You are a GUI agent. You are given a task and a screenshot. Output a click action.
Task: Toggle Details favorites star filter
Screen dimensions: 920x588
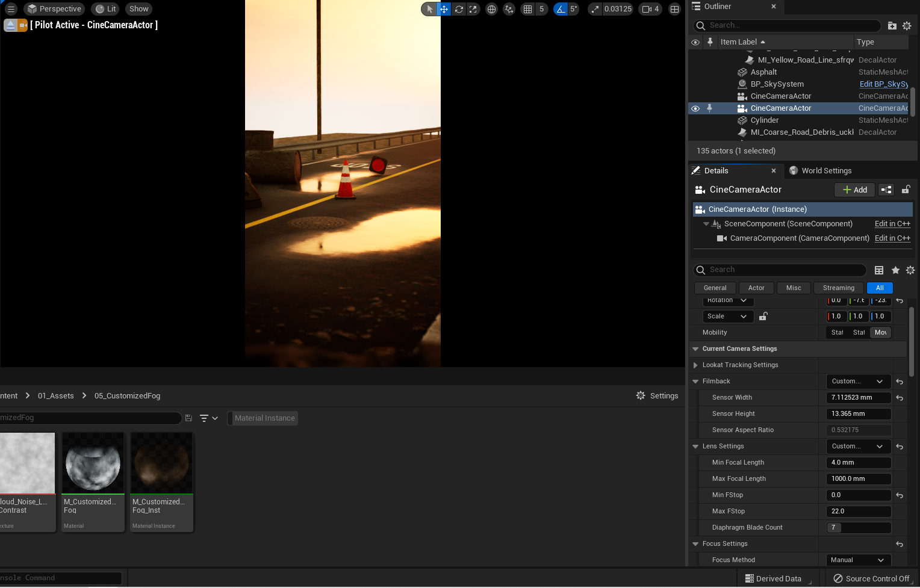pyautogui.click(x=895, y=270)
